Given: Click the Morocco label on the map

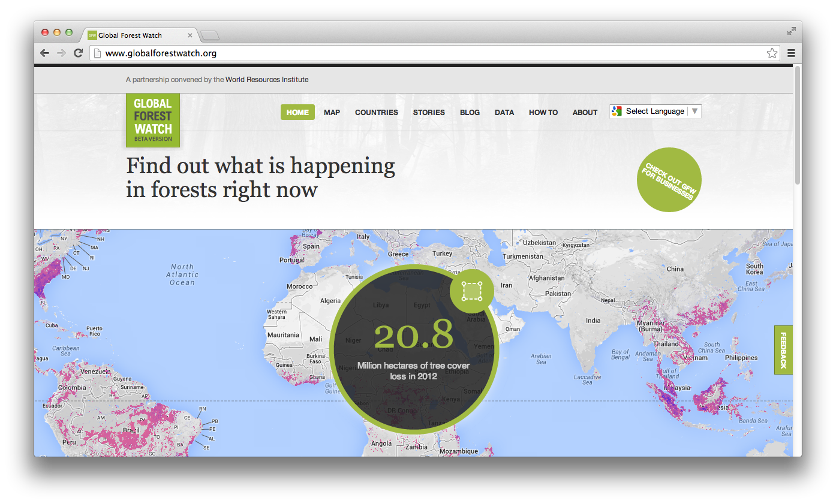Looking at the screenshot, I should point(299,286).
